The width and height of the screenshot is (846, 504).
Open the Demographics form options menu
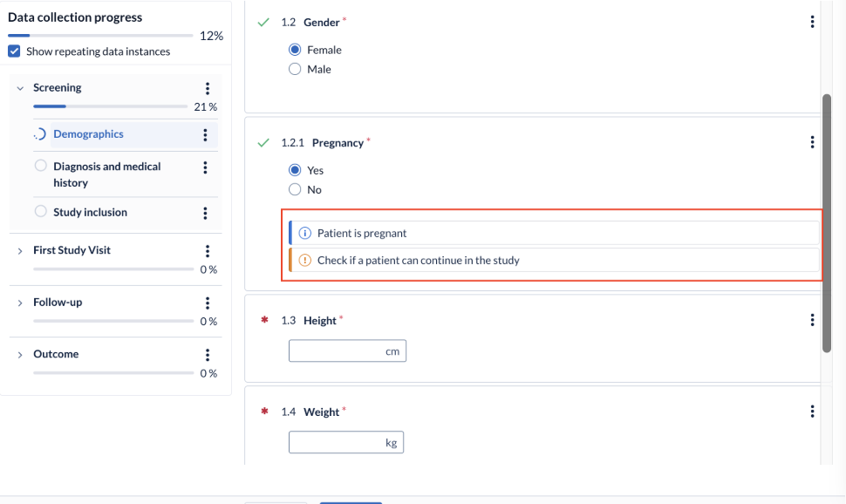pos(205,135)
